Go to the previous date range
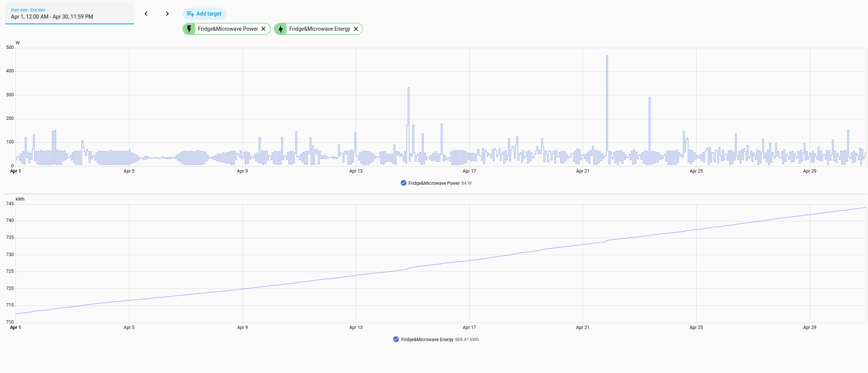868x373 pixels. (x=146, y=14)
